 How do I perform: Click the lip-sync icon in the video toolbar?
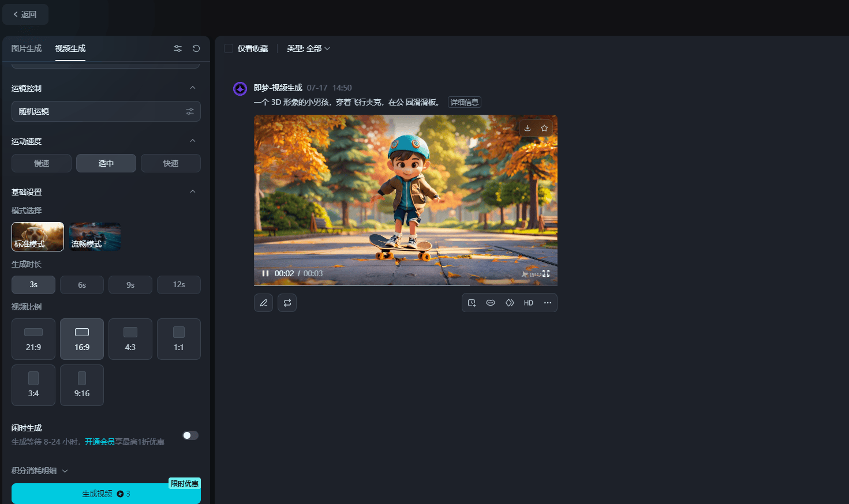point(491,303)
